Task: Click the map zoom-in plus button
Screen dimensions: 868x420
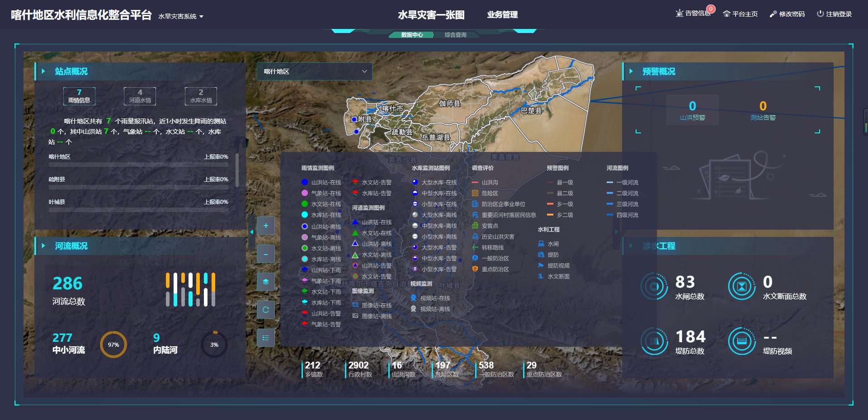Action: [266, 226]
